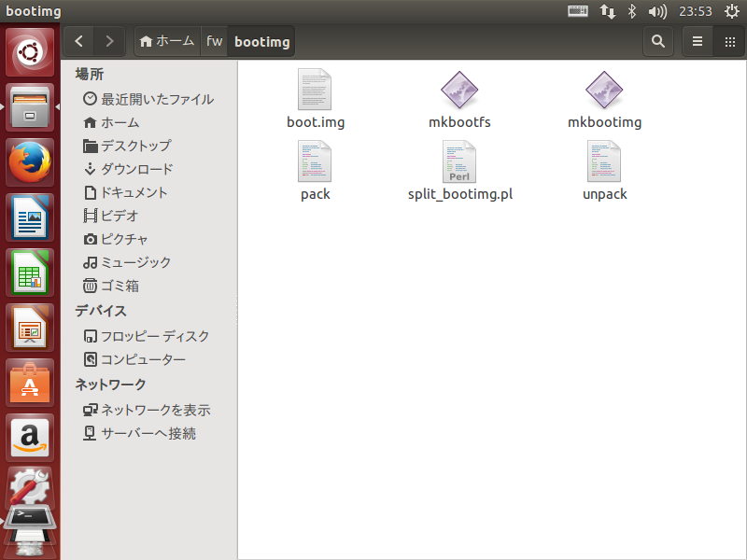Open the Amazon launcher icon
Screen dimensions: 747x560
[x=30, y=439]
